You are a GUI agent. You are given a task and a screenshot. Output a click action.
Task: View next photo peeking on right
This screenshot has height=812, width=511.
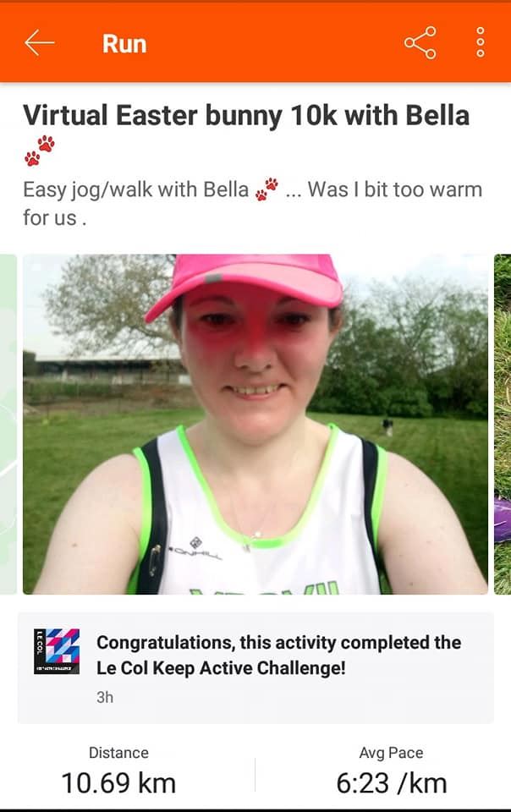point(503,424)
